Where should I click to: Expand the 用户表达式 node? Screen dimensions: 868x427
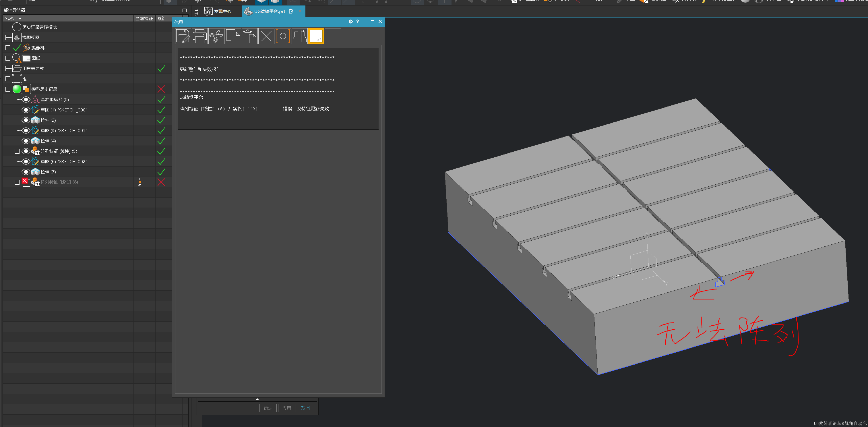pyautogui.click(x=8, y=68)
